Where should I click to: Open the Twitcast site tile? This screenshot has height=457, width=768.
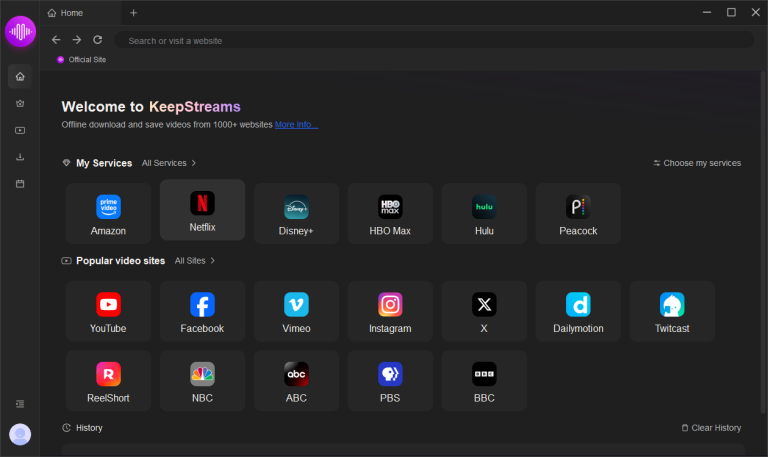point(672,311)
